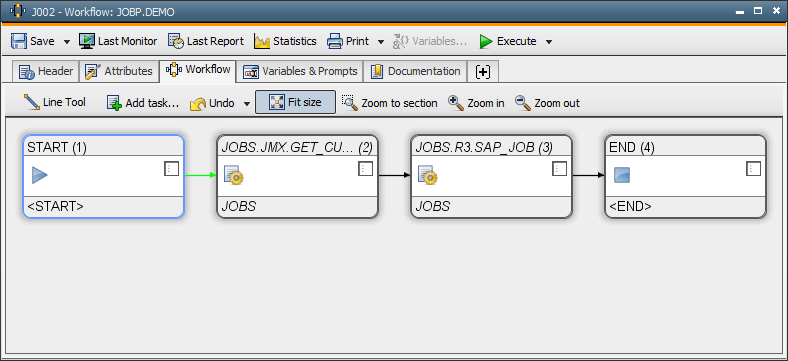Click properties box on JOBS.R3.SAP_JOB task
This screenshot has height=361, width=788.
559,169
